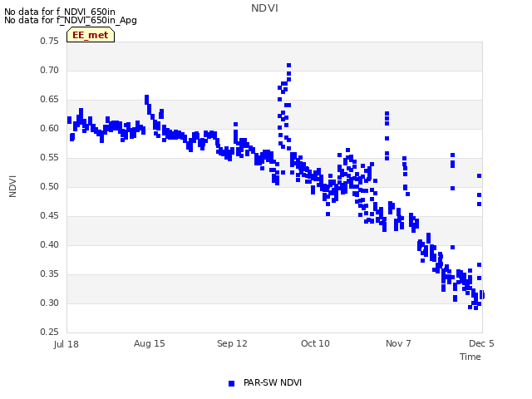Click the highest data point near 0.71
The height and width of the screenshot is (399, 532).
coord(288,65)
